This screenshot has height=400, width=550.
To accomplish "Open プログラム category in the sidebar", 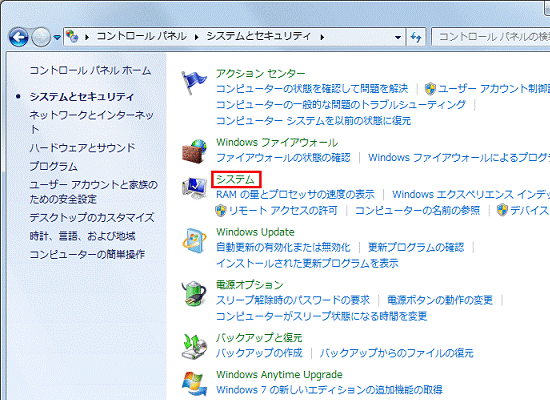I will point(53,166).
